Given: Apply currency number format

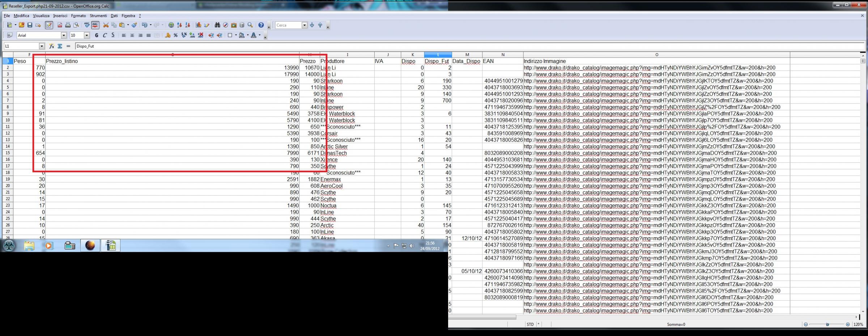Looking at the screenshot, I should 167,35.
